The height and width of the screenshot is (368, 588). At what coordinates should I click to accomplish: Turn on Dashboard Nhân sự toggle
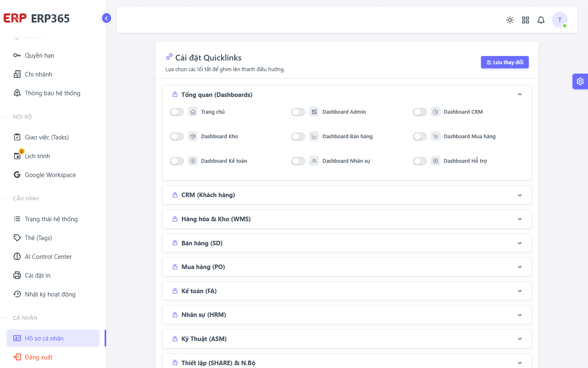(x=298, y=161)
